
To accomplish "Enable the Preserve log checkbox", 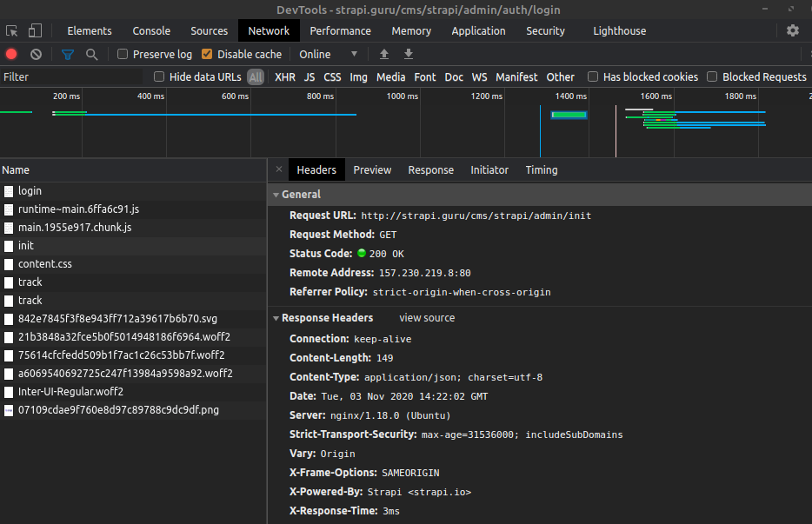I will click(x=122, y=54).
